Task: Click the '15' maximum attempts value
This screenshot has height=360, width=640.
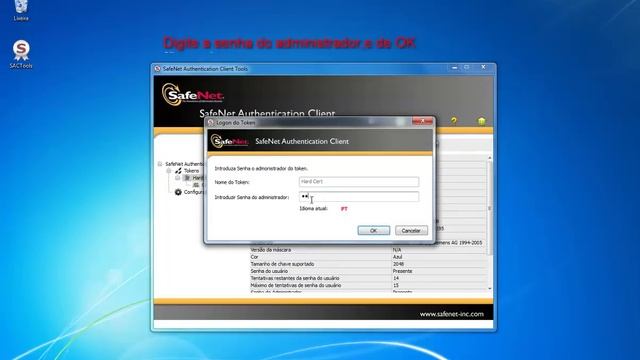Action: point(396,285)
